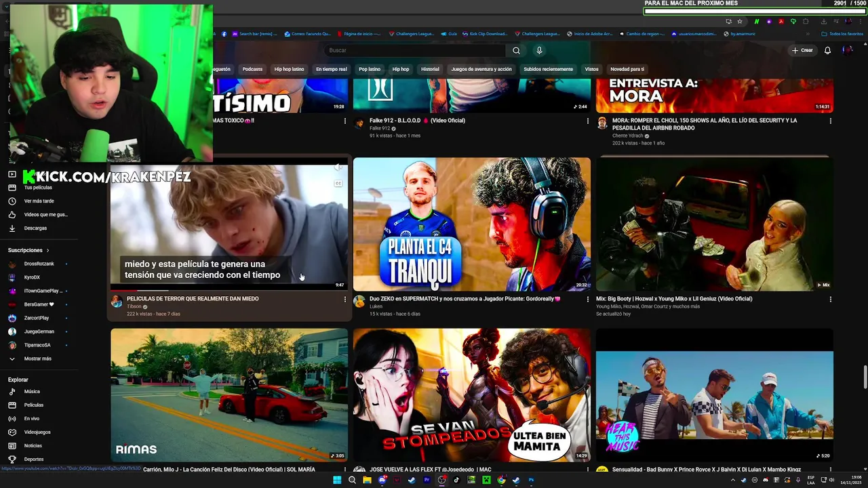Open File Explorer from taskbar
The image size is (868, 488).
coord(367,480)
